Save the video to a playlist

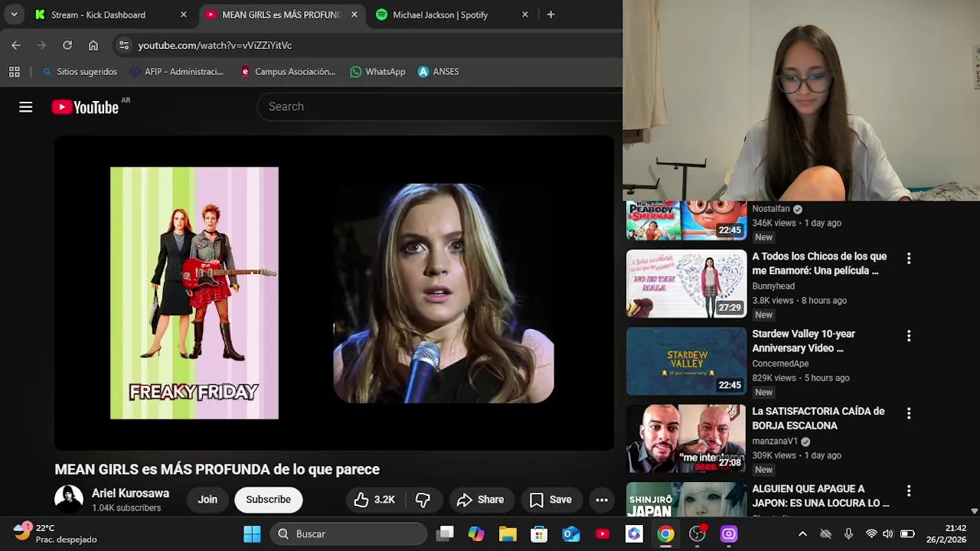551,500
